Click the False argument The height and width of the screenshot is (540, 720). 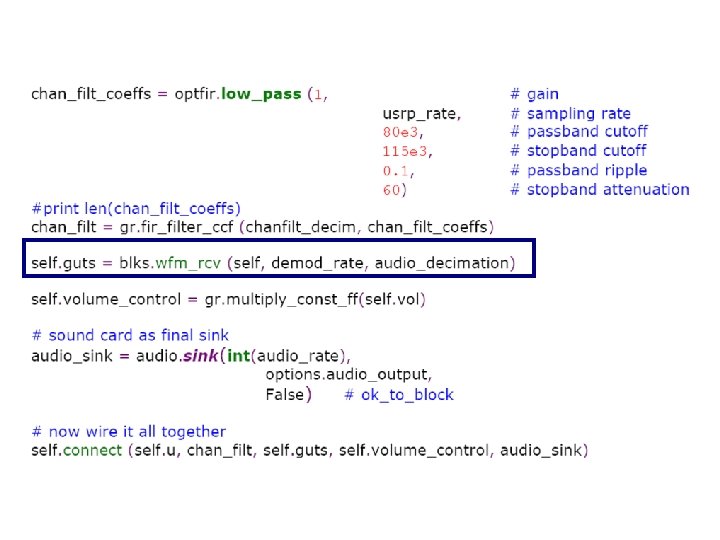point(285,394)
